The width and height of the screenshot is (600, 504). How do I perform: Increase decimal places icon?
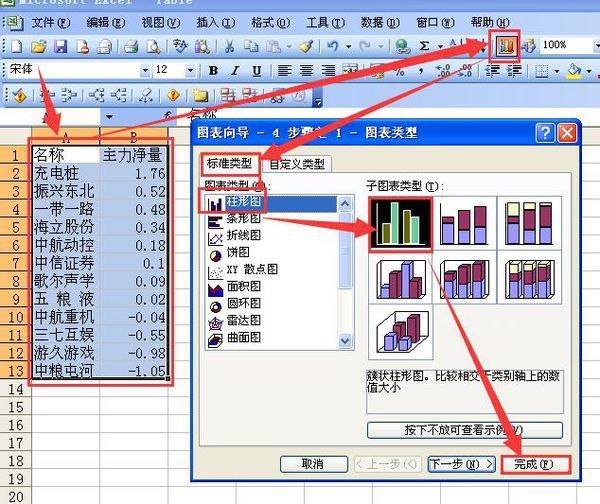(443, 71)
